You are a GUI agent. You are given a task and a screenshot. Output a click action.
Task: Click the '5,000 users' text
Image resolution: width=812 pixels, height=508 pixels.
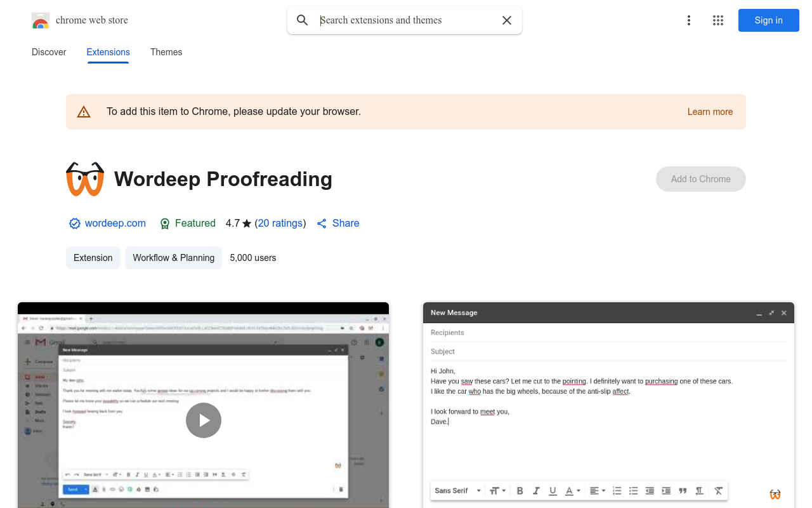(253, 258)
